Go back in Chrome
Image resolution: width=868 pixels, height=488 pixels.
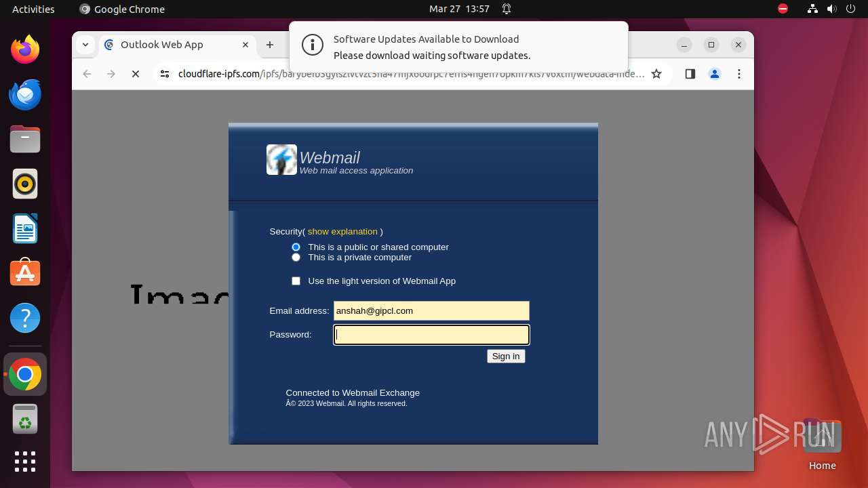(87, 74)
